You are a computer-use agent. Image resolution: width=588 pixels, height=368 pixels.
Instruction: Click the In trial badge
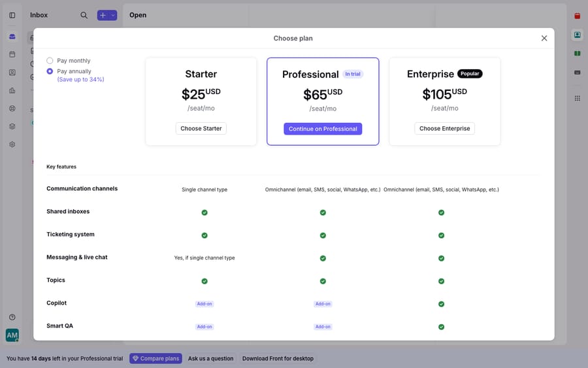(353, 74)
